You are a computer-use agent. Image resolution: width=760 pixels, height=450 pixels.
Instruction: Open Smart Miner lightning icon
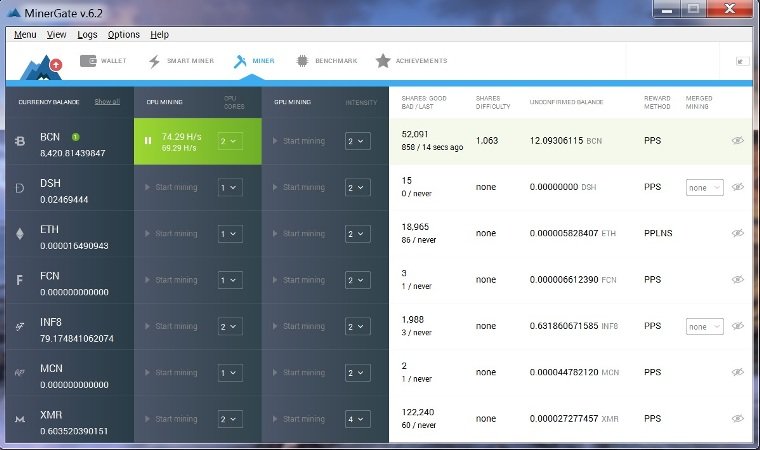(x=154, y=61)
